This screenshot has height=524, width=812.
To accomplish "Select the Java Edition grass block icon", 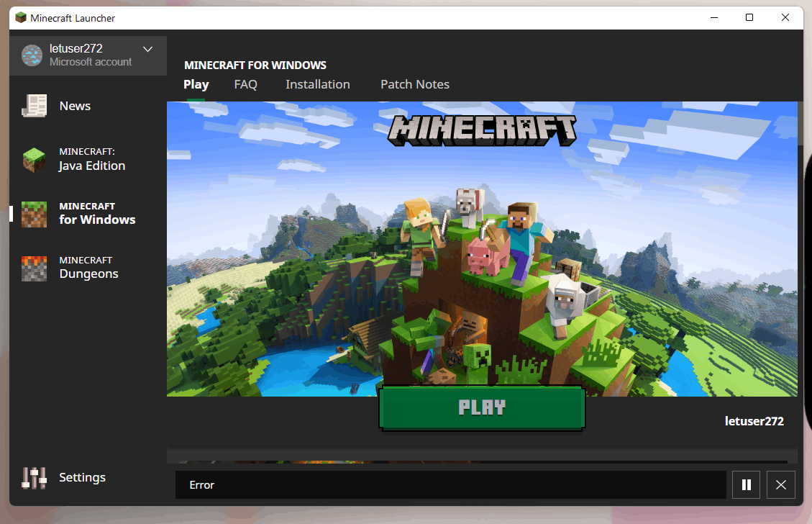I will pos(35,161).
